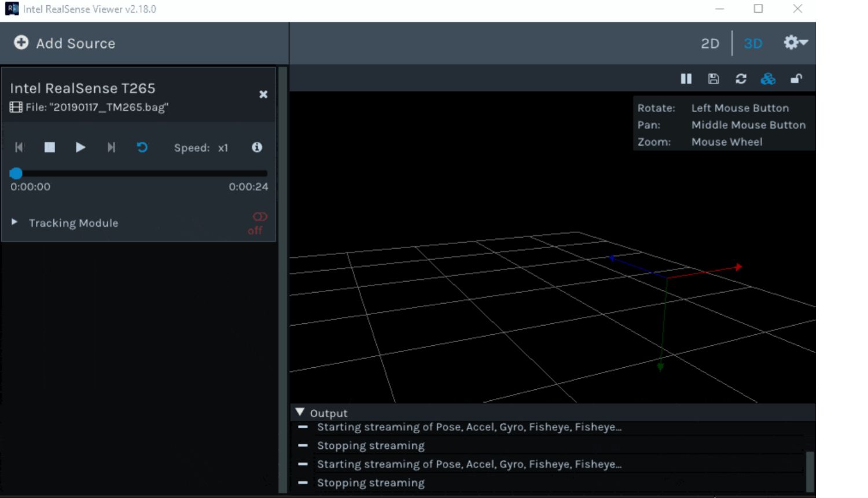Click the first 'Starting streaming of Pose' log entry
Image resolution: width=868 pixels, height=498 pixels.
(x=469, y=427)
